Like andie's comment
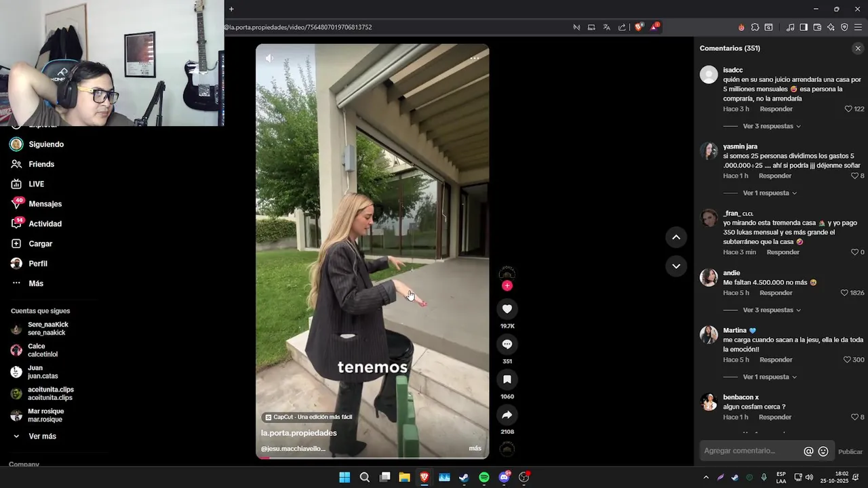 tap(844, 293)
